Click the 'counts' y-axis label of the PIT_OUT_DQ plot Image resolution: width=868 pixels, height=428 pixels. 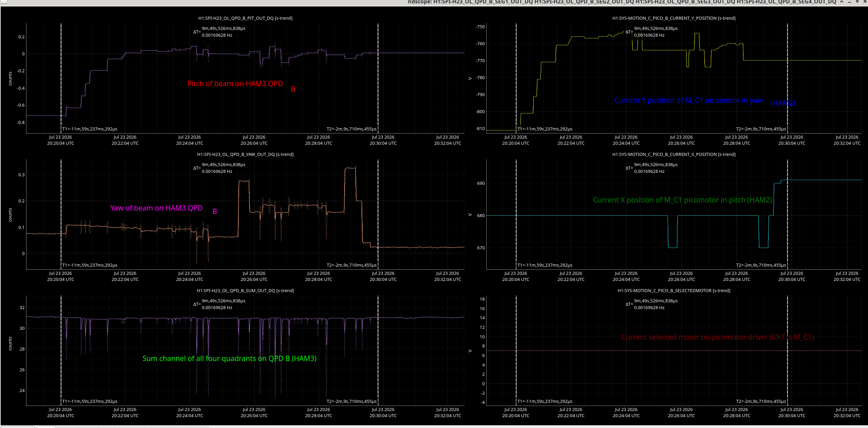(10, 78)
